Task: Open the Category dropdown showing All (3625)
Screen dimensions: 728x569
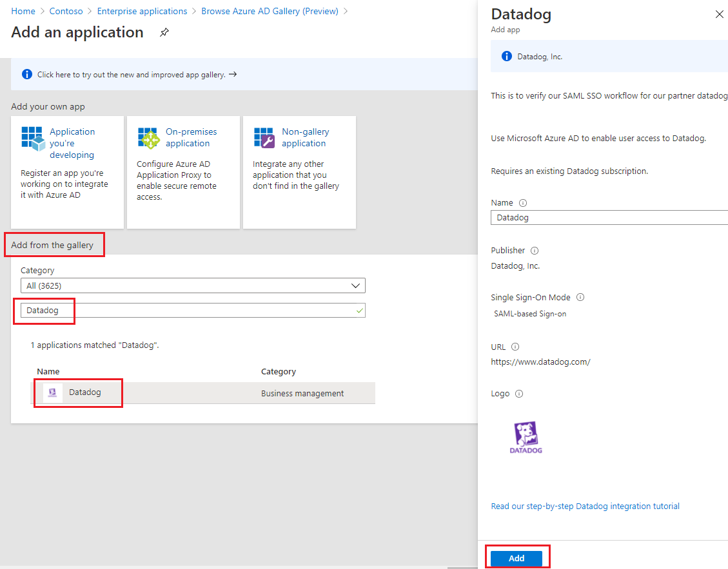Action: (193, 285)
